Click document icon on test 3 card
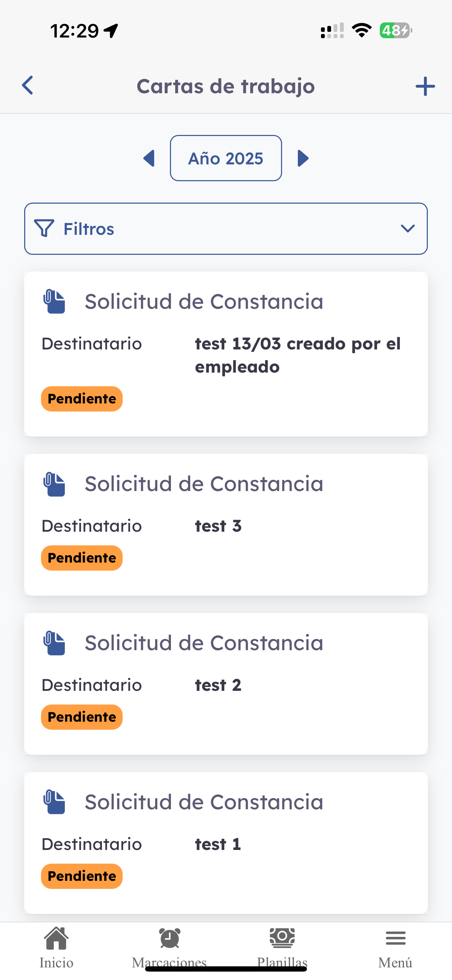Image resolution: width=452 pixels, height=980 pixels. [x=54, y=484]
